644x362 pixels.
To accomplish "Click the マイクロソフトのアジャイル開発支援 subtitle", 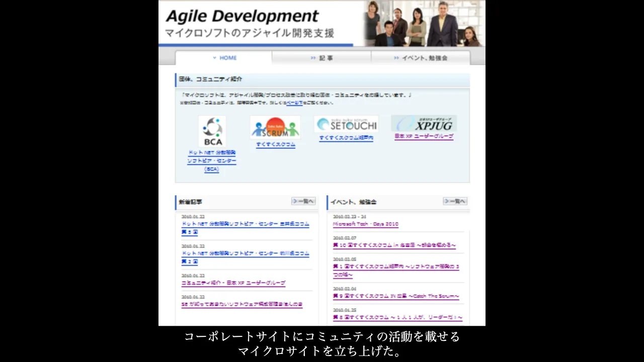I will tap(250, 34).
